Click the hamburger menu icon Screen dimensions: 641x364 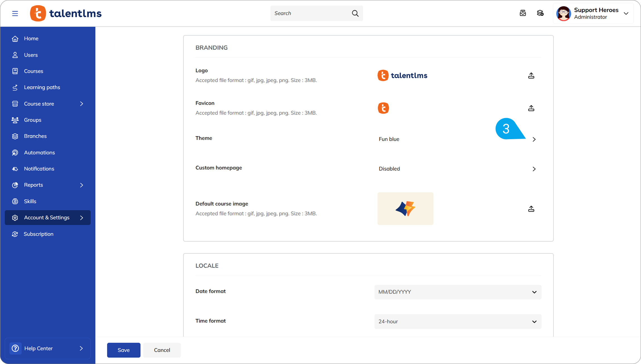(15, 13)
